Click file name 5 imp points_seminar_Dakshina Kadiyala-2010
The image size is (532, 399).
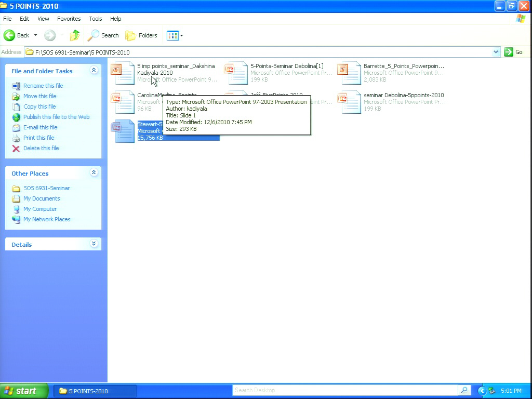[176, 70]
